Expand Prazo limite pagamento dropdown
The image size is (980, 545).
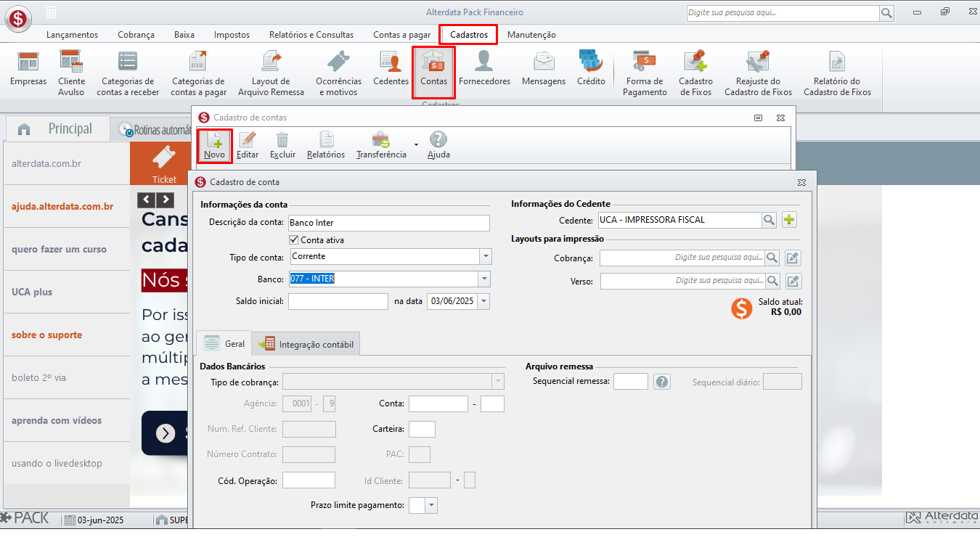(431, 505)
